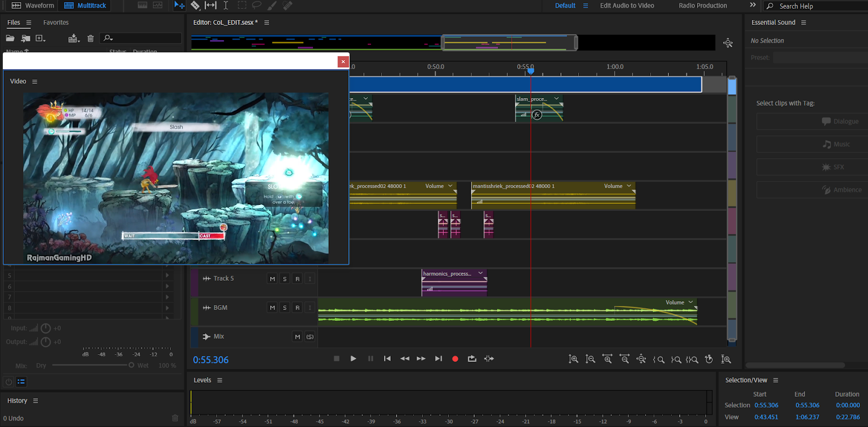The image size is (868, 427).
Task: Toggle Solo Safe on Mix track
Action: (x=310, y=337)
